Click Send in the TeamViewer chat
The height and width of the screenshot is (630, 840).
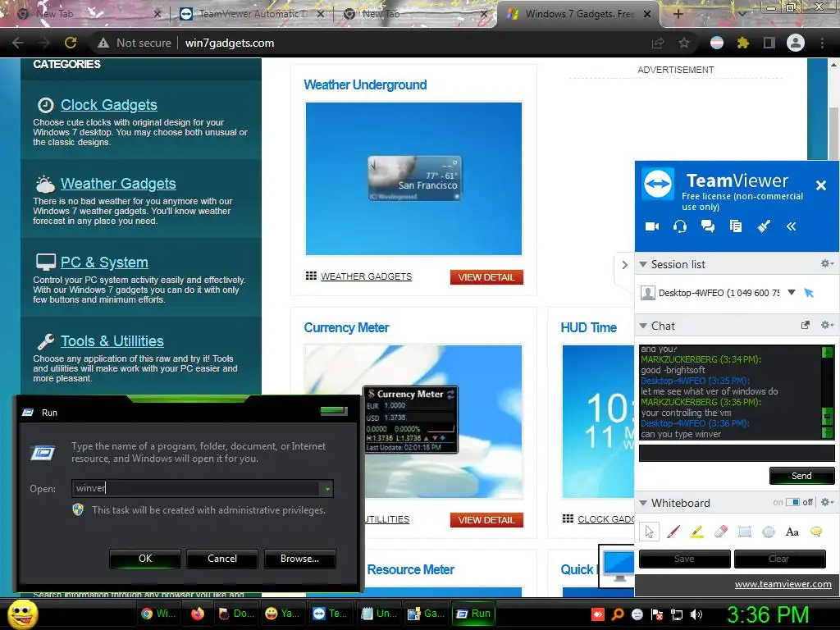coord(801,476)
